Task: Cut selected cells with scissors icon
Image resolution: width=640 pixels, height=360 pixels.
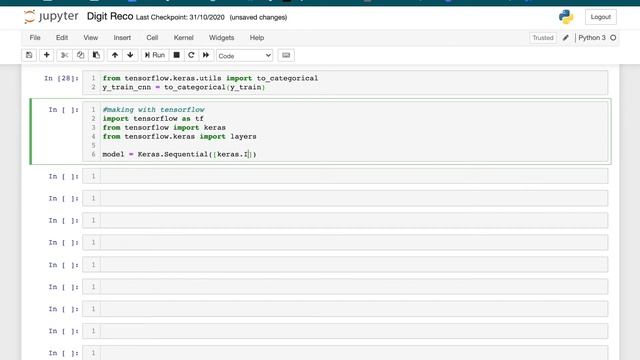Action: point(64,55)
